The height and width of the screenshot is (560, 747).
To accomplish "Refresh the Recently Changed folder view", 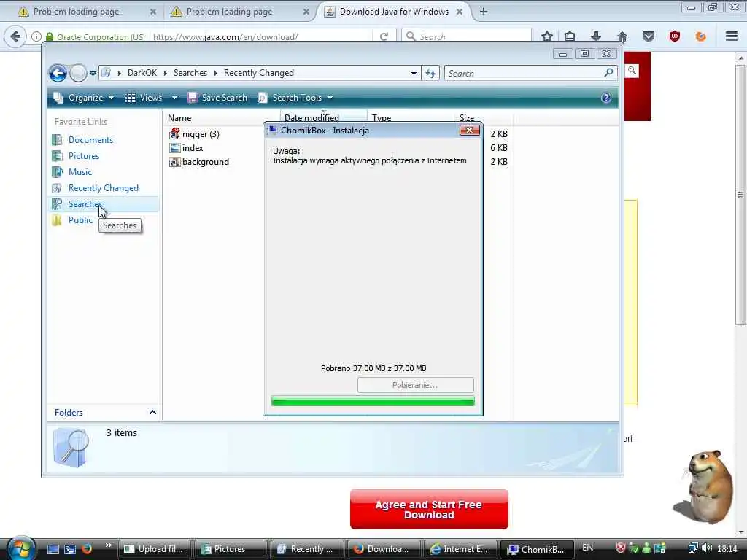I will pyautogui.click(x=430, y=74).
